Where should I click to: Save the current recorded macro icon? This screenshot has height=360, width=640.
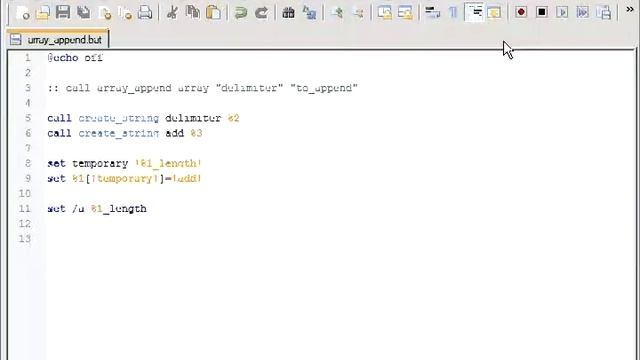coord(604,13)
